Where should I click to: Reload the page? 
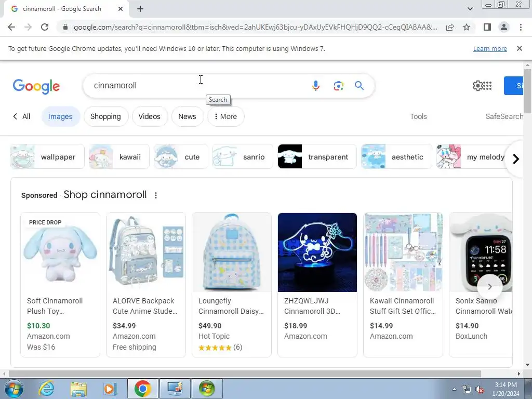(x=45, y=27)
